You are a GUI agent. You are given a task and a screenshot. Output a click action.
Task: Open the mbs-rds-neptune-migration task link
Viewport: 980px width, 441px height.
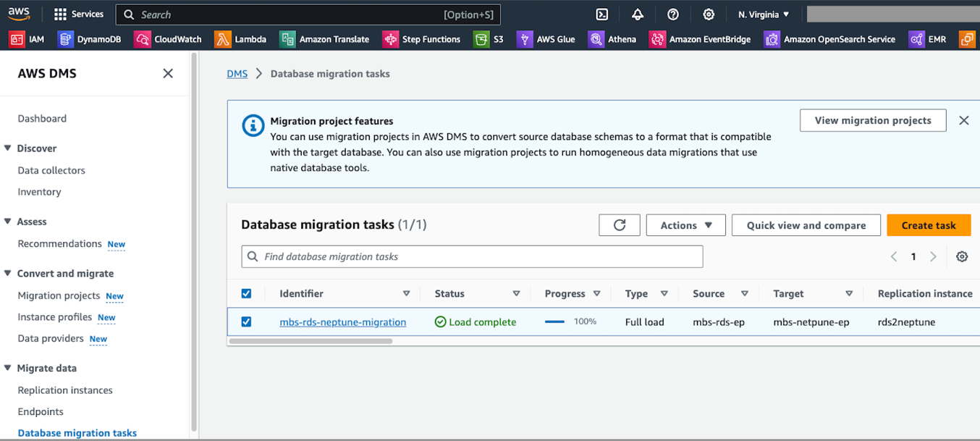click(342, 322)
